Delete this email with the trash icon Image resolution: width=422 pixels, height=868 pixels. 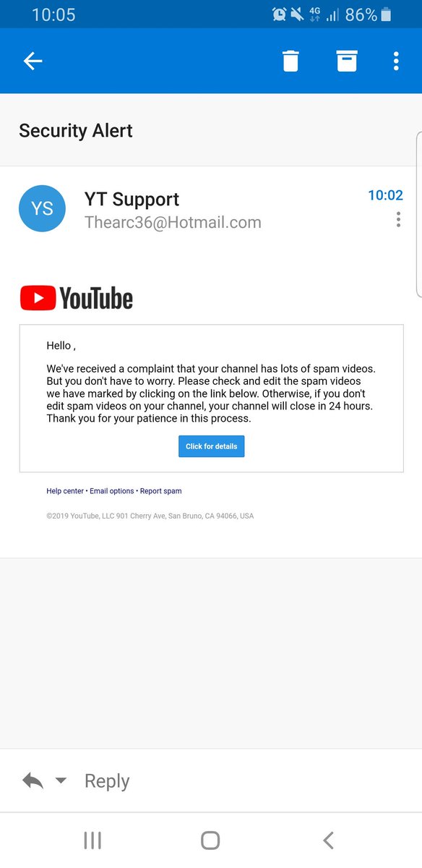coord(290,61)
